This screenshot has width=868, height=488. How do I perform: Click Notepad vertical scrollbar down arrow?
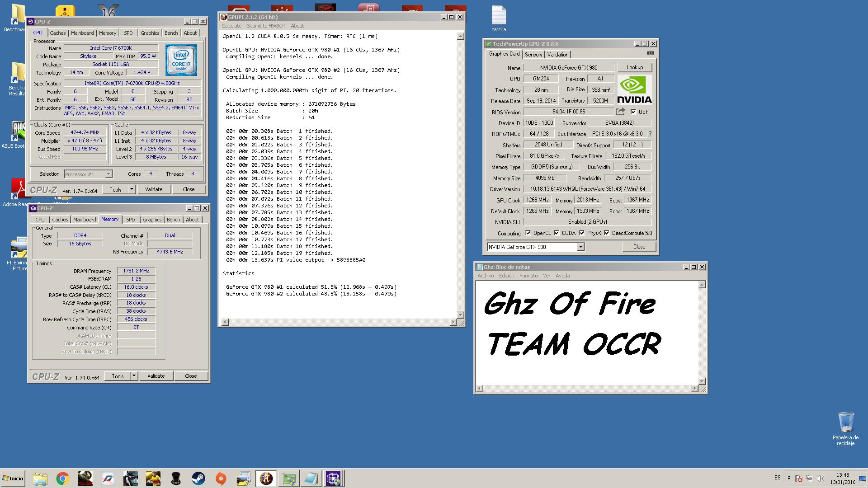[702, 381]
